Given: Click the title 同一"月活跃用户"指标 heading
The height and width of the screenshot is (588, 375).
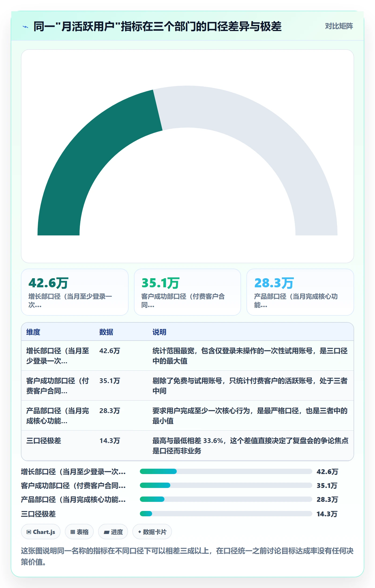Looking at the screenshot, I should pyautogui.click(x=157, y=26).
